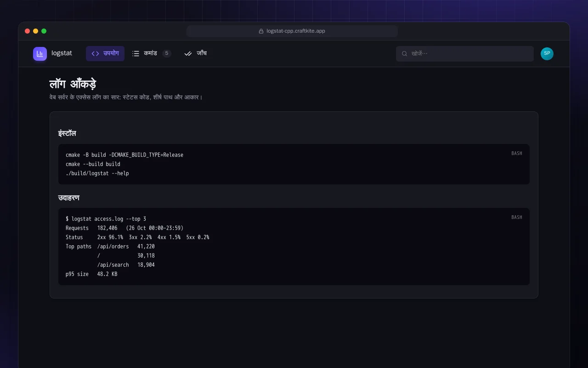
Task: Click the '4xx 1.5%' status value
Action: (169, 237)
